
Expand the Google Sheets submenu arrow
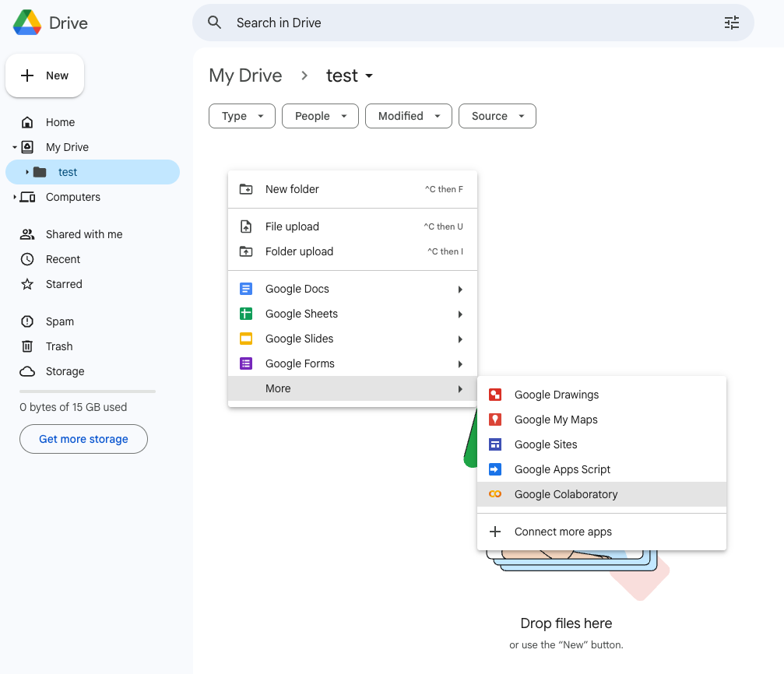tap(460, 314)
